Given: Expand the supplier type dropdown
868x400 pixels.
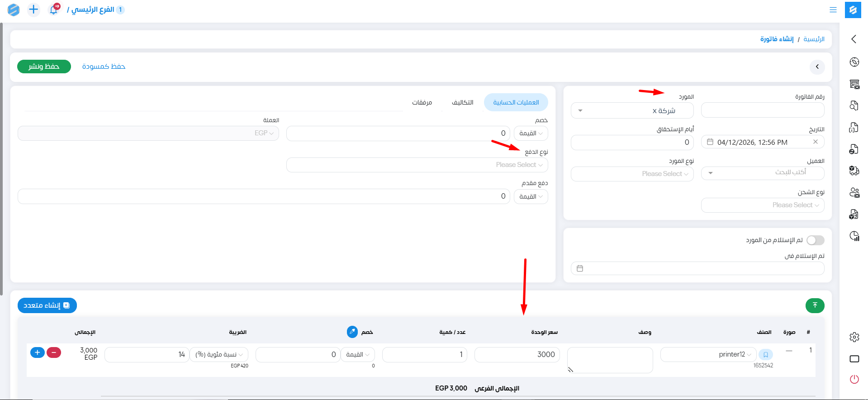Looking at the screenshot, I should (x=632, y=174).
